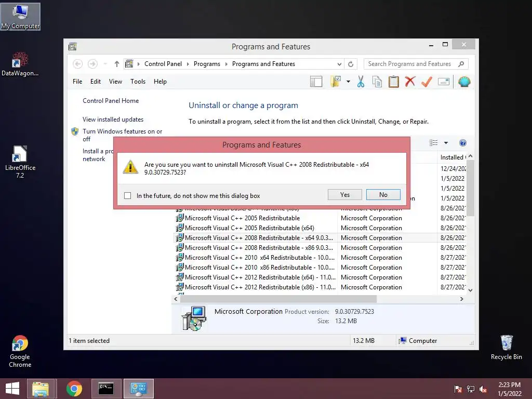Cancel uninstall with the No button
The image size is (532, 399).
coord(383,195)
